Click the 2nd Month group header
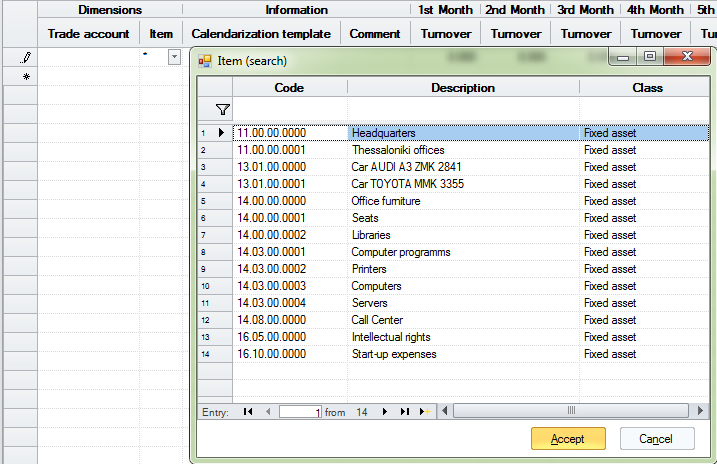This screenshot has height=464, width=717. click(515, 10)
